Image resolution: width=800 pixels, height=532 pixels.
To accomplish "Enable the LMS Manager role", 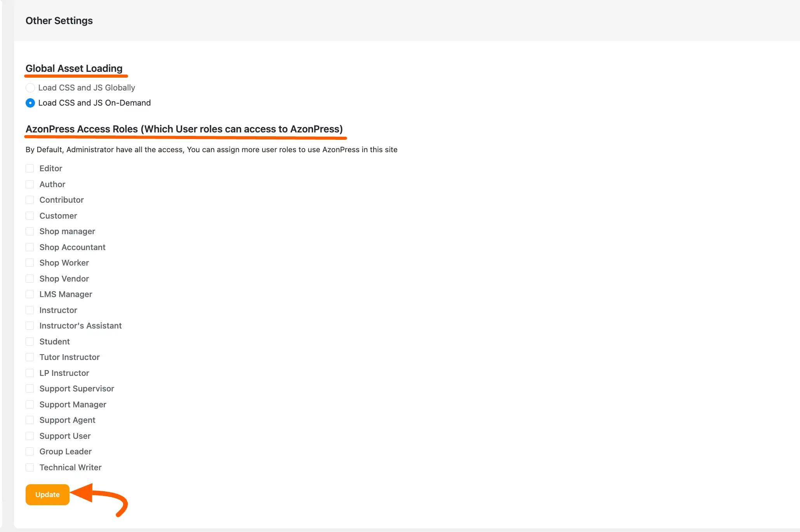I will (30, 294).
